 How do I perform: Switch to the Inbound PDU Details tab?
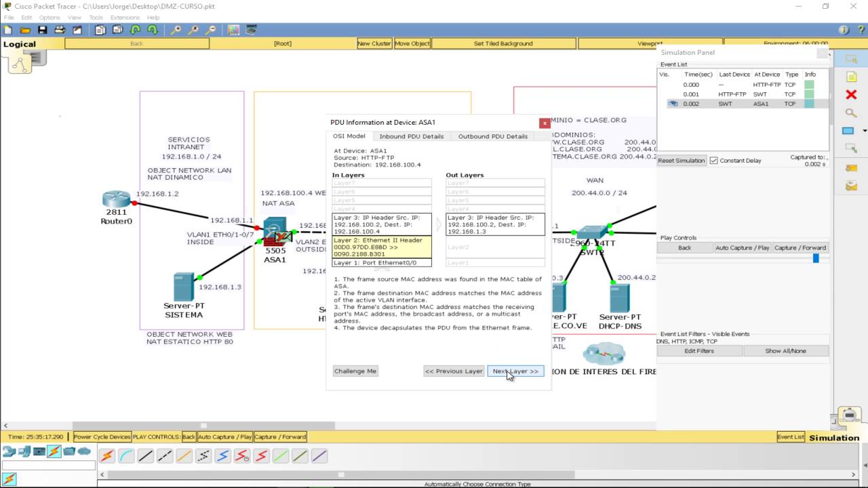[x=412, y=136]
